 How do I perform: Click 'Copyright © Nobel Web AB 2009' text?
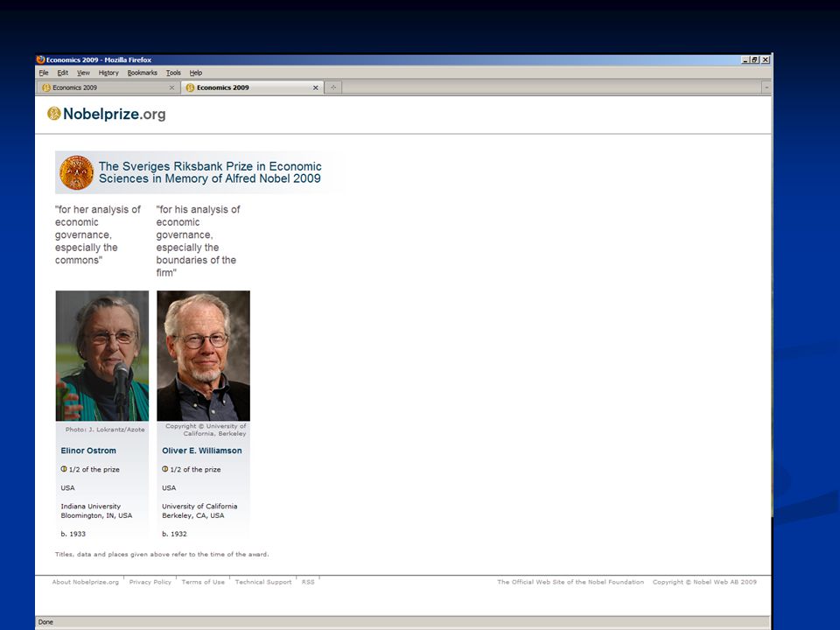[704, 582]
